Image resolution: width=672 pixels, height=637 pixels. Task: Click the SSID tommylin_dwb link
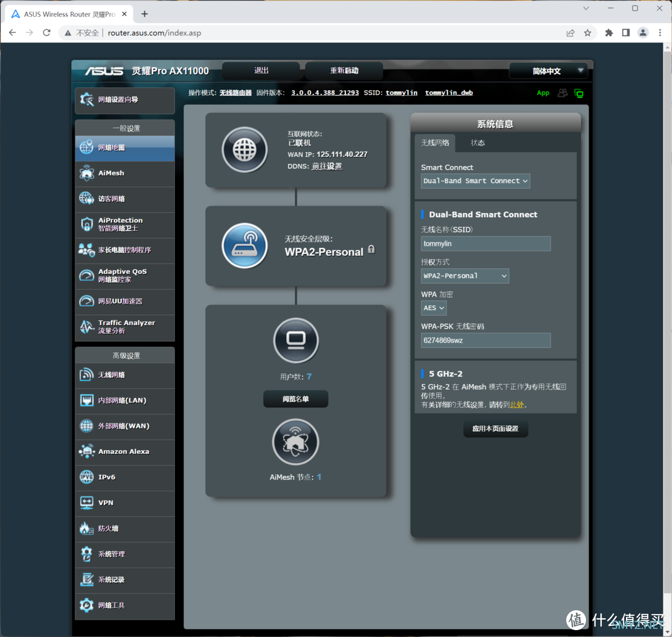coord(449,93)
